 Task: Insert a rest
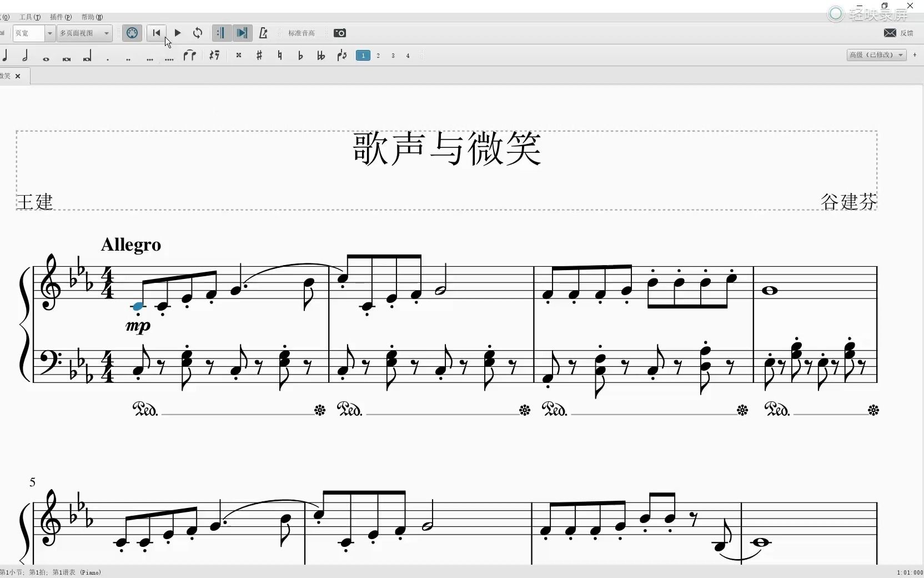(x=214, y=55)
